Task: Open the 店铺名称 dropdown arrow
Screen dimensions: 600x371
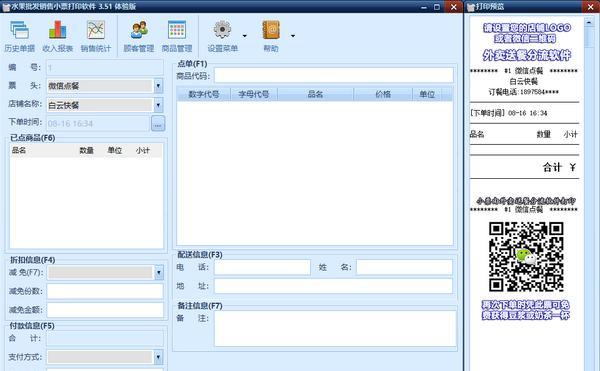Action: click(158, 104)
